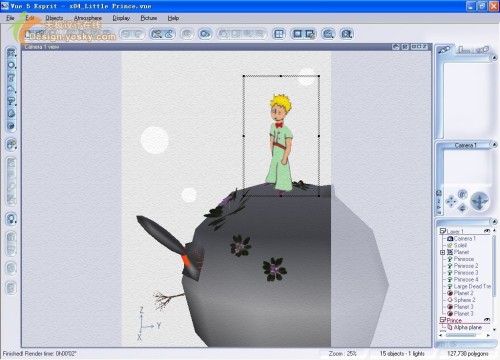Open the Atmosphere menu

88,18
